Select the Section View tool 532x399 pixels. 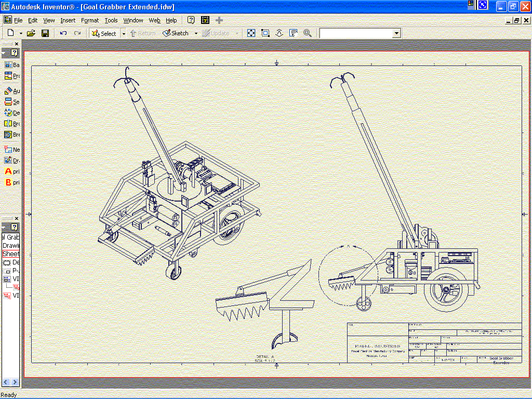[x=11, y=101]
